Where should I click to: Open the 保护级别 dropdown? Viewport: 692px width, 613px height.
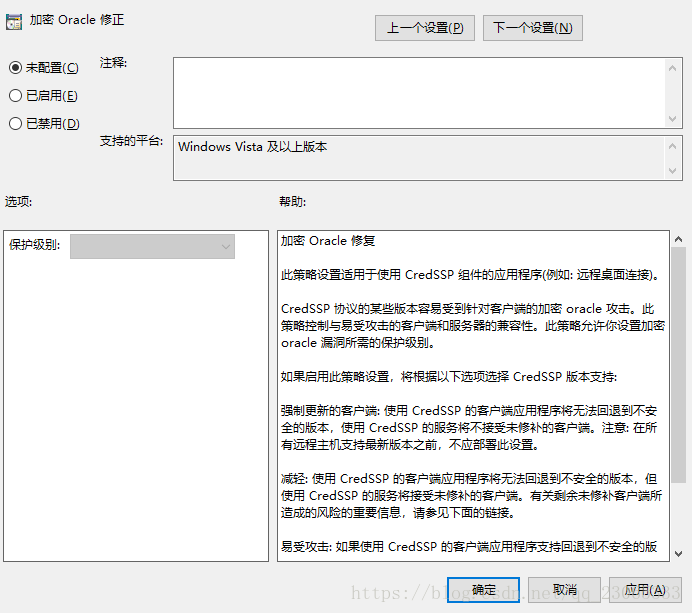click(152, 246)
